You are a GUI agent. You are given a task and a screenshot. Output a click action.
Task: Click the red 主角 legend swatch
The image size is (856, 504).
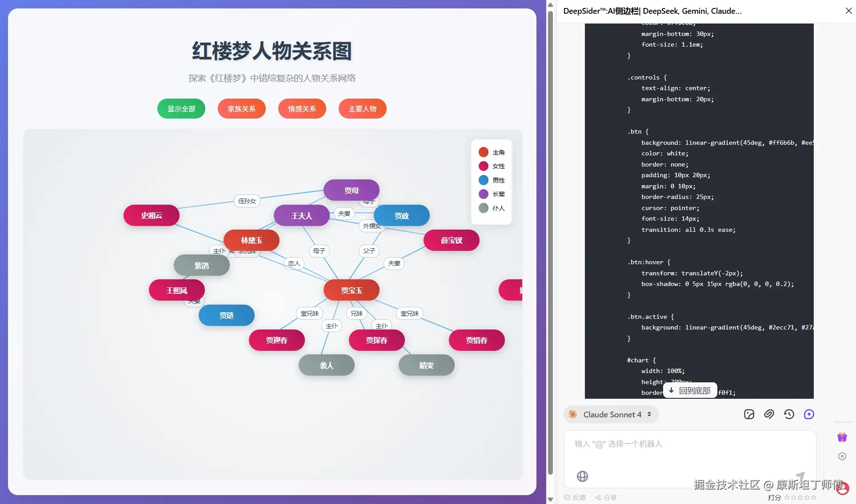(x=484, y=152)
